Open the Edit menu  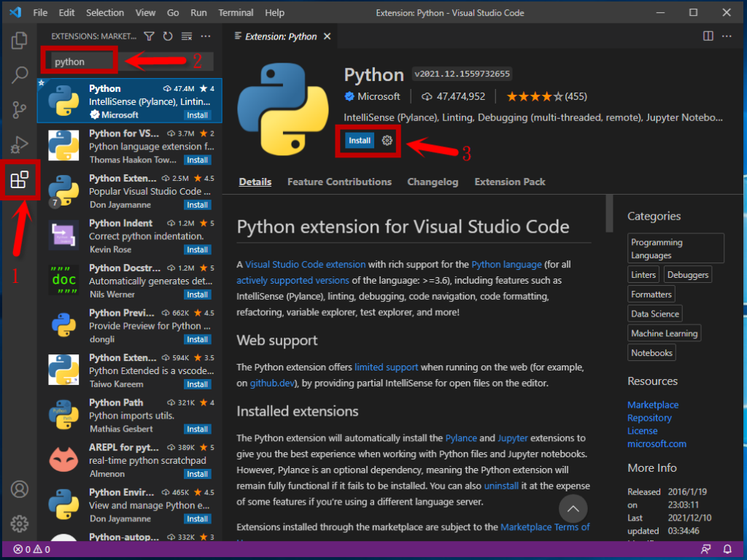point(66,13)
